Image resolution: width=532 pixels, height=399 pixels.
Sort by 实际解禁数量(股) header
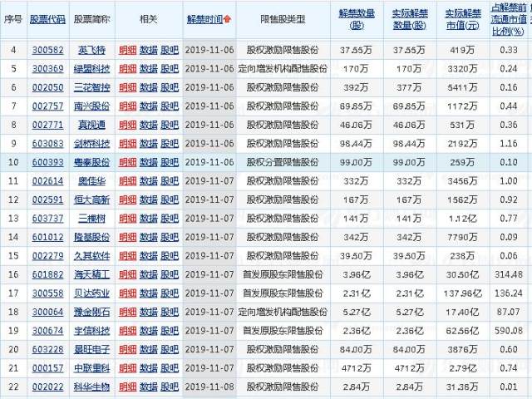[x=410, y=19]
